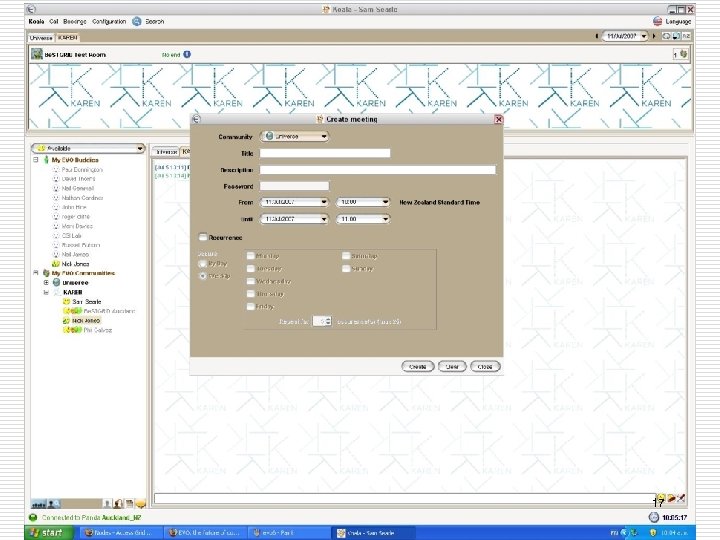The width and height of the screenshot is (720, 540).
Task: Click the participants count icon in room bar
Action: click(x=683, y=54)
